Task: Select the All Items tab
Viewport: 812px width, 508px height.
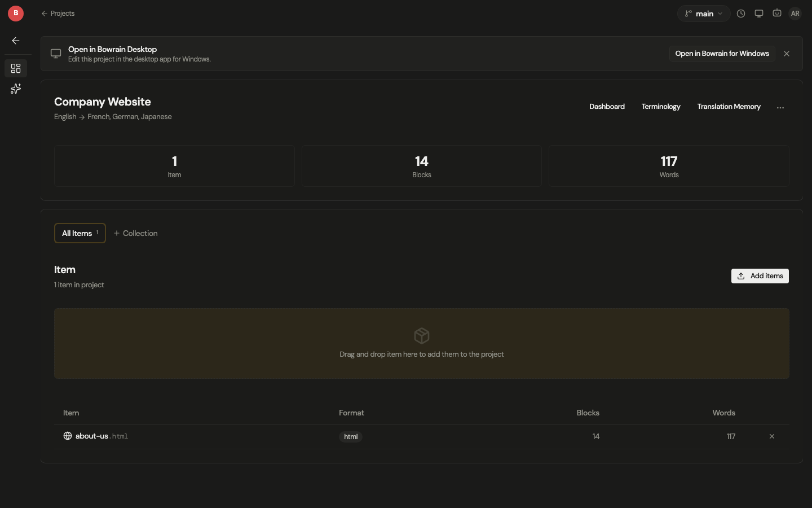Action: pyautogui.click(x=80, y=233)
